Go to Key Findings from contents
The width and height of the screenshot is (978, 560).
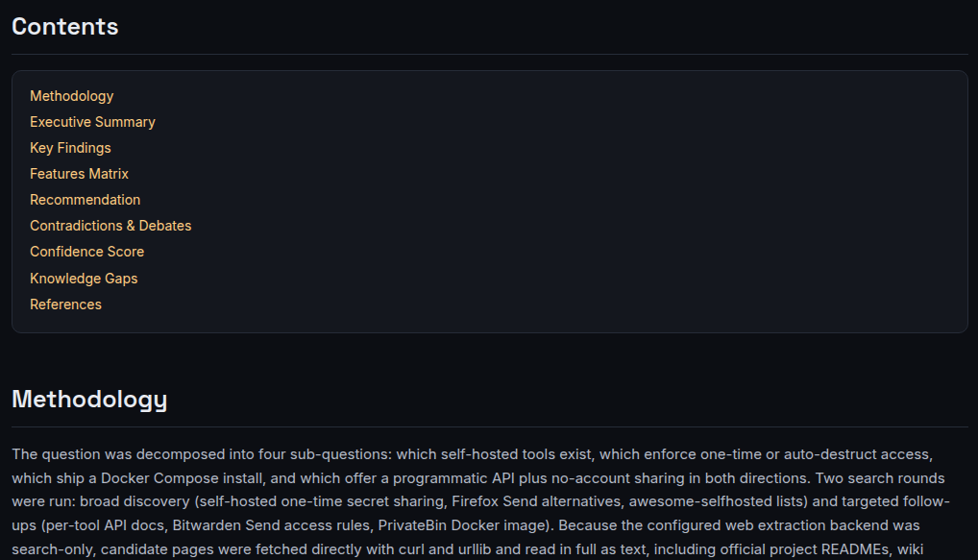click(70, 148)
